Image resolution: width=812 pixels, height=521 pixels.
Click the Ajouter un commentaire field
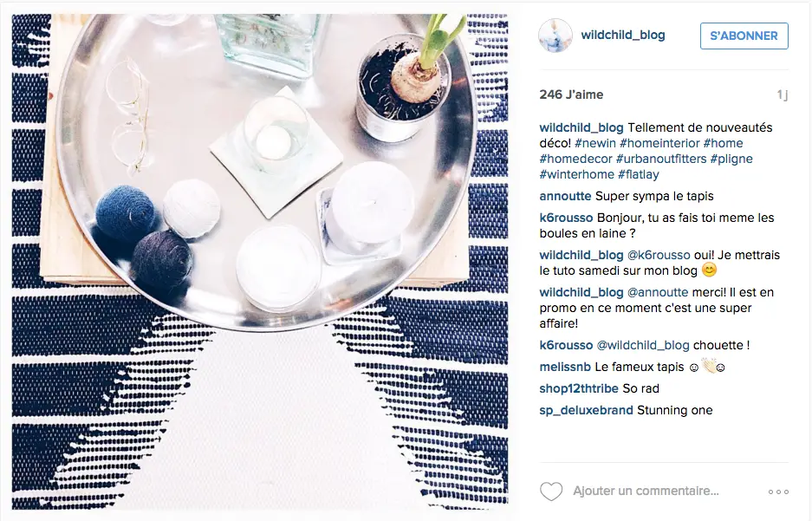646,491
